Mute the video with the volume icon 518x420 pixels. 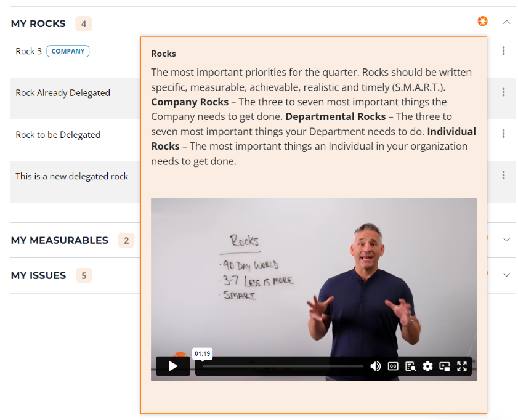(x=375, y=366)
